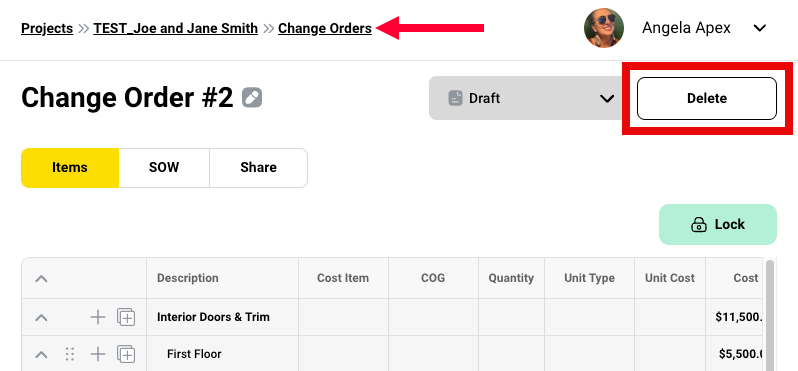798x371 pixels.
Task: Go to Projects breadcrumb link
Action: (x=47, y=28)
